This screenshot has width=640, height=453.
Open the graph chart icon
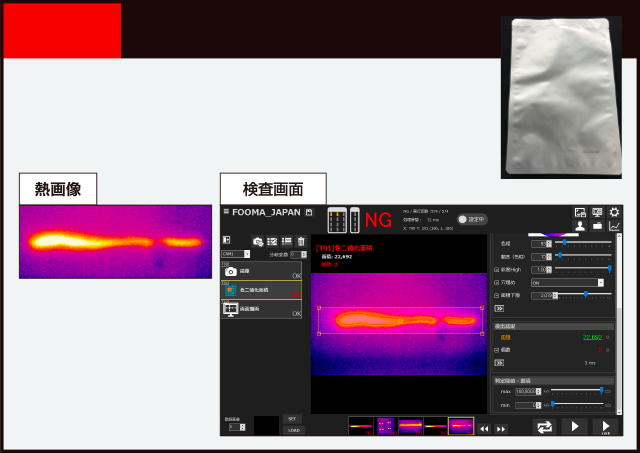(614, 226)
